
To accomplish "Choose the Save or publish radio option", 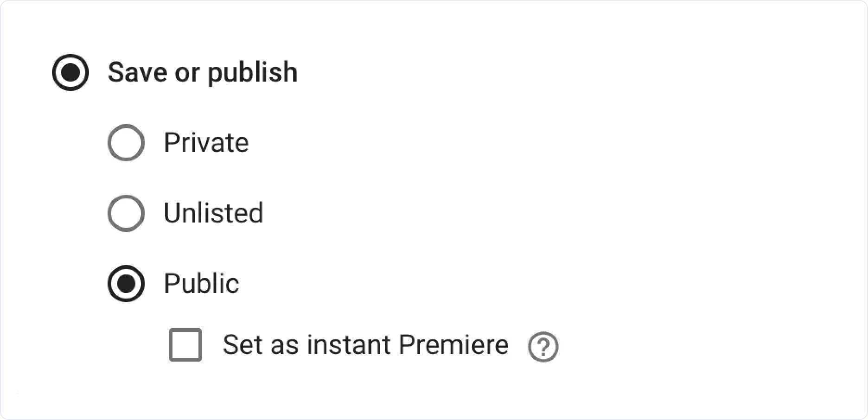I will point(70,72).
